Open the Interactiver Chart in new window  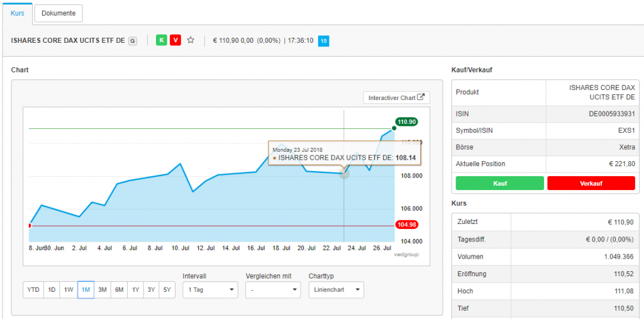click(x=396, y=98)
